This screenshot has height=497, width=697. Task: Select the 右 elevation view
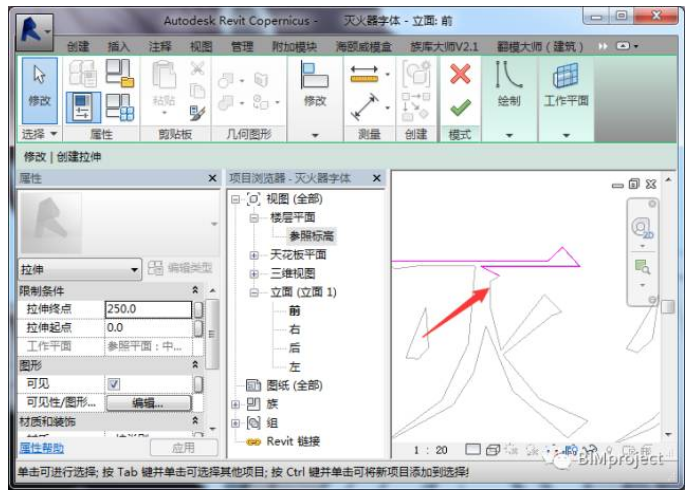click(294, 329)
